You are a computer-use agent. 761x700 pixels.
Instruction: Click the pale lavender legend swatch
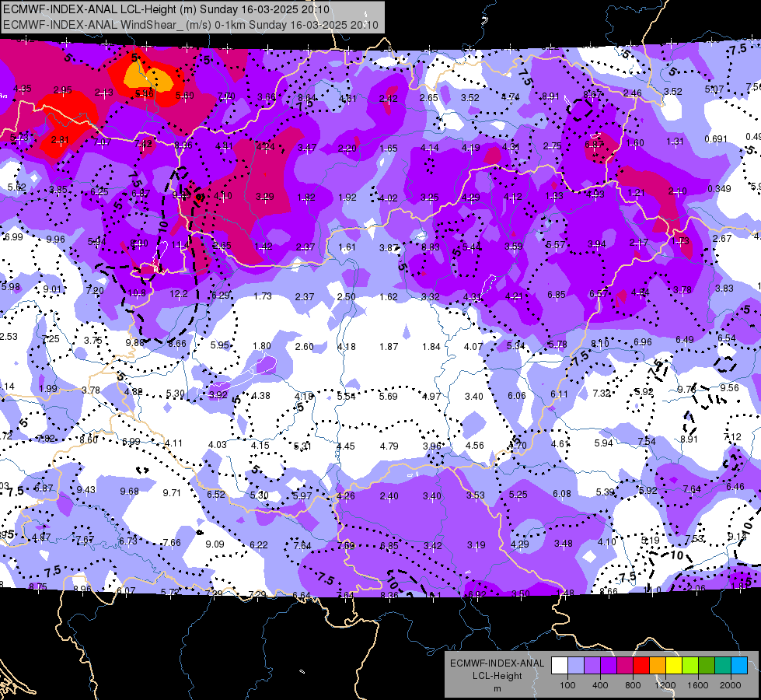point(576,666)
